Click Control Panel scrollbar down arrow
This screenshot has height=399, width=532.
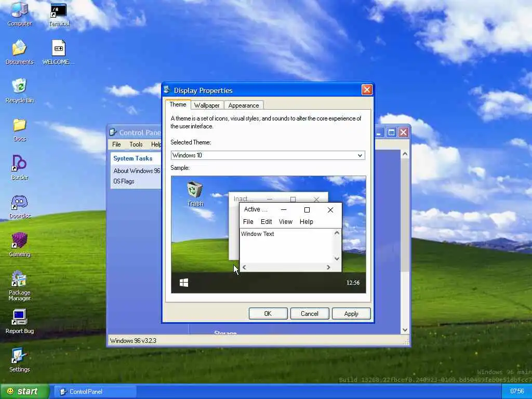click(405, 330)
